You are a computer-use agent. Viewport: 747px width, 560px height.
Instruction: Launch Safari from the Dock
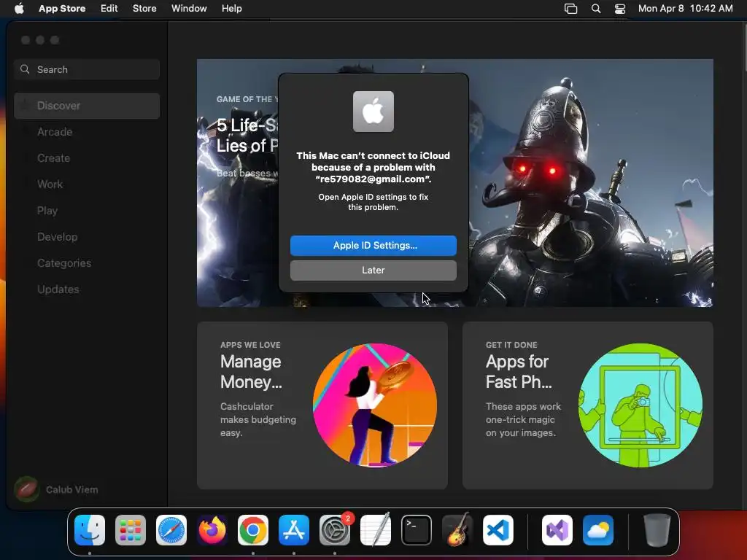point(171,530)
